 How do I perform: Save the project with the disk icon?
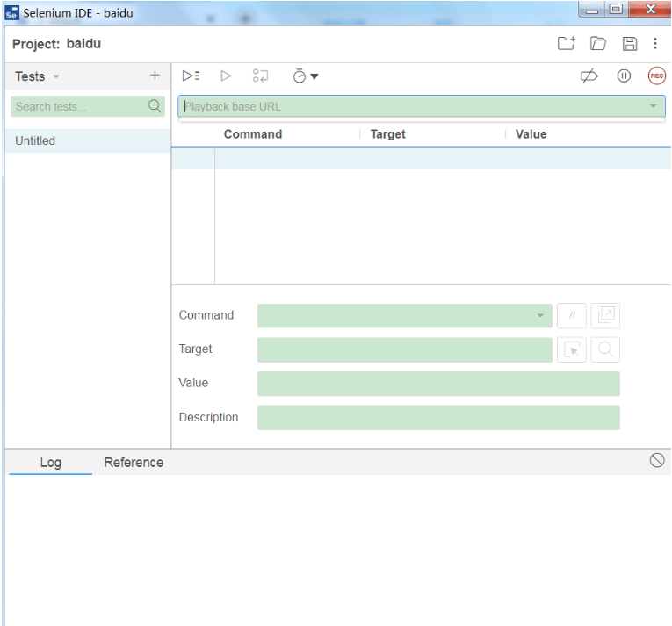click(630, 44)
